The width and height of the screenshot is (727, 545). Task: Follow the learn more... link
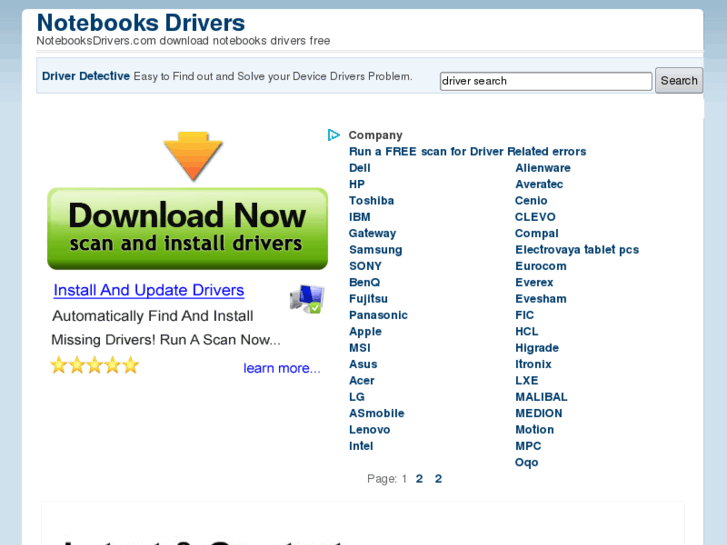coord(282,368)
